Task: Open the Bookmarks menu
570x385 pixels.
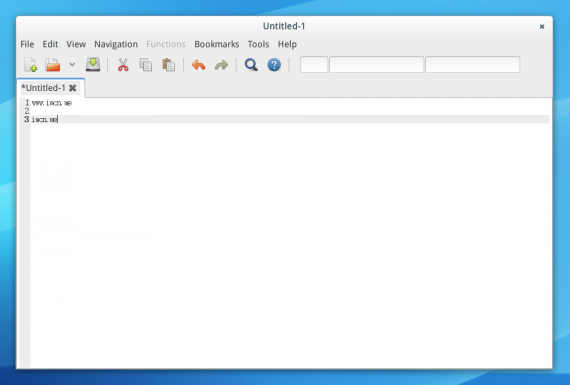Action: click(217, 44)
